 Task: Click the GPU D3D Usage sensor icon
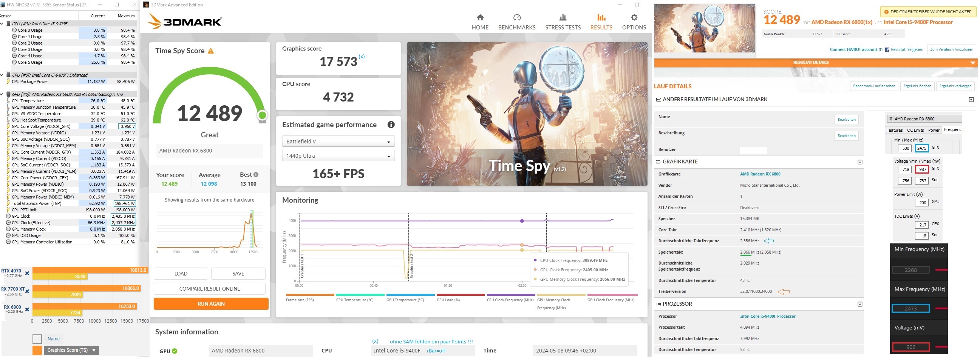coord(8,236)
